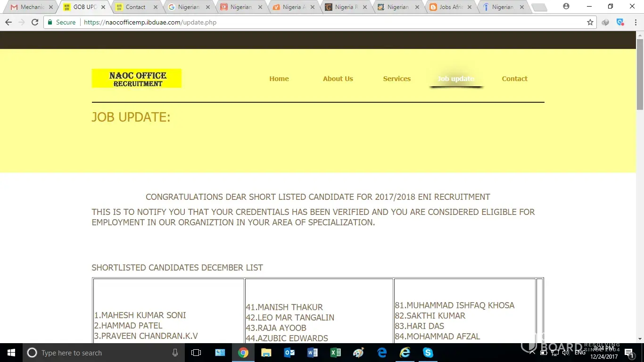This screenshot has height=362, width=644.
Task: Click the SHORTLISTED CANDIDATES DECEMBER LIST heading
Action: pos(177,268)
